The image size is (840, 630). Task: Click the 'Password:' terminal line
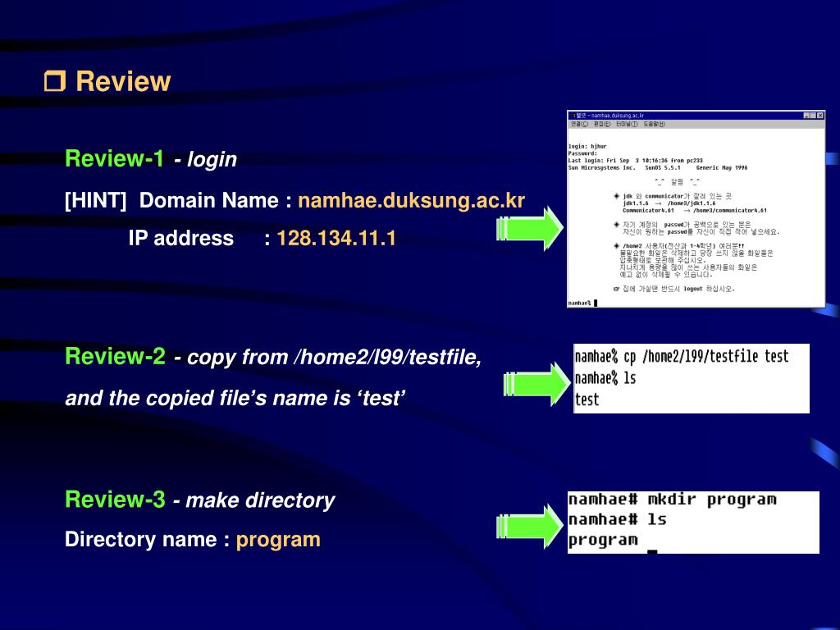pos(582,153)
